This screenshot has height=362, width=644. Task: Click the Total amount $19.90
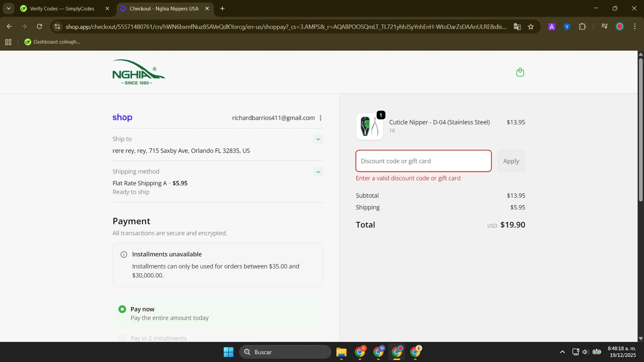[x=513, y=225]
